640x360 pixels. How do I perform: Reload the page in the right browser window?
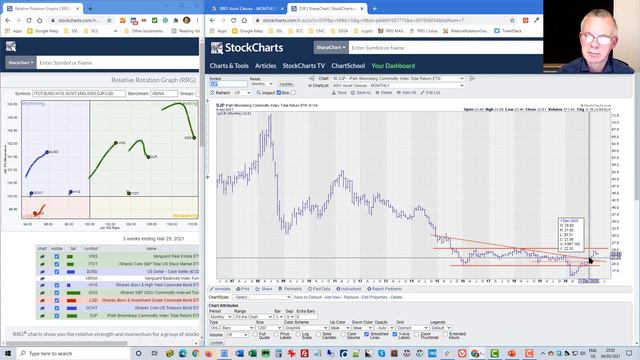[x=233, y=20]
